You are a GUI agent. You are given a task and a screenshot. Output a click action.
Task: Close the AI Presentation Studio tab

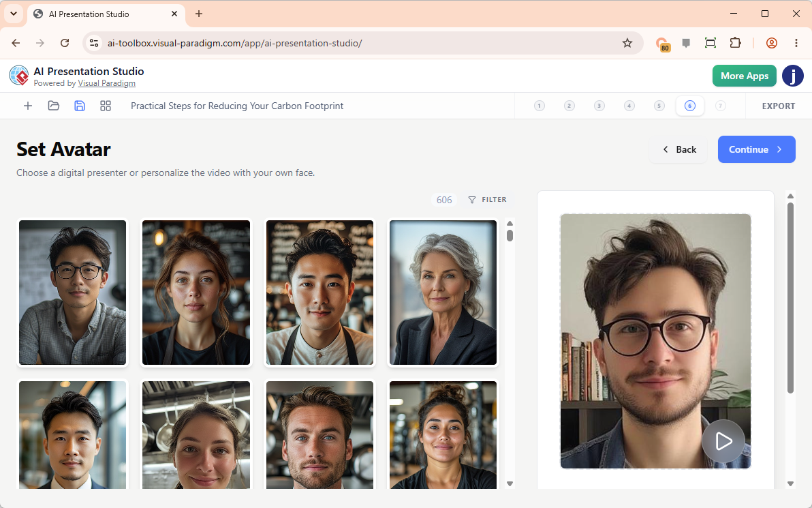[x=174, y=14]
